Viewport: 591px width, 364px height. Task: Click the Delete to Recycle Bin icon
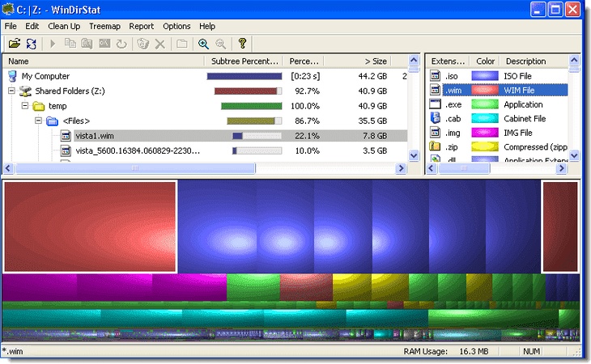click(x=142, y=44)
